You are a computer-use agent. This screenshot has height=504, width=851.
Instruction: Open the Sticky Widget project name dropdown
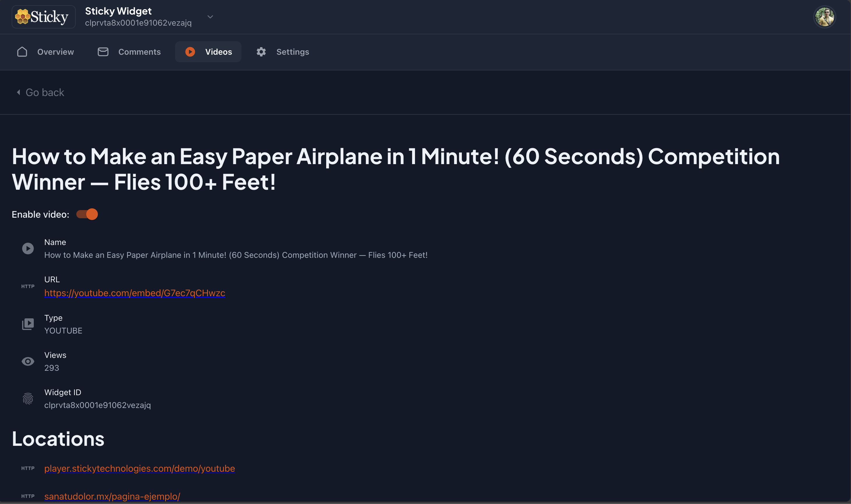pyautogui.click(x=118, y=11)
